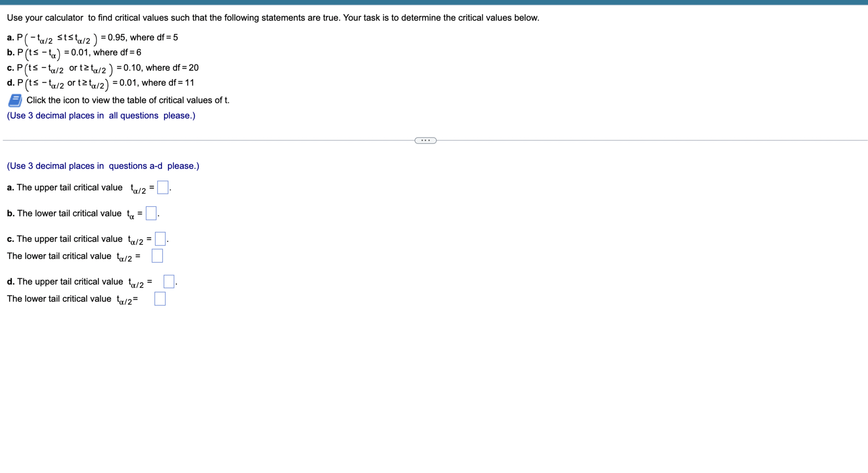Click statement d with df = 11

click(100, 83)
